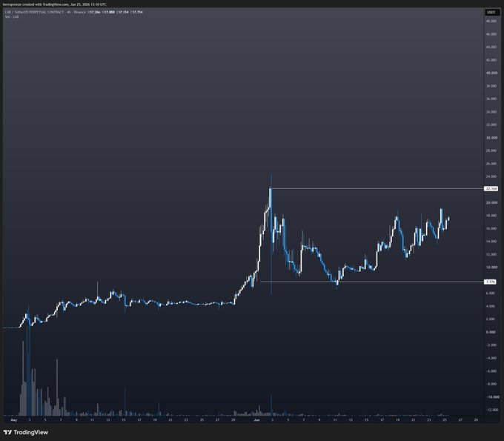Click the 7.776 price label on axis
This screenshot has height=441, width=504.
coord(491,282)
